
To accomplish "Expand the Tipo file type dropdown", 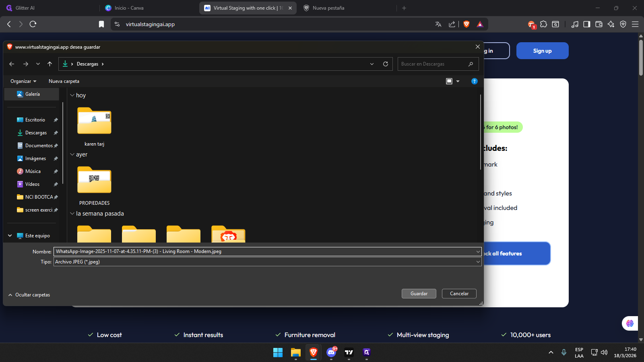I will (478, 262).
